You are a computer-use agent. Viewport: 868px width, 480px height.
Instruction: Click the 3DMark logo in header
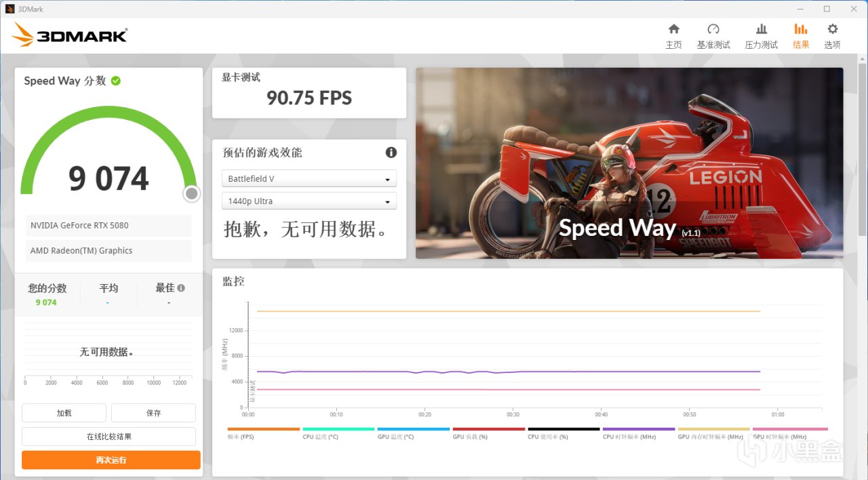pyautogui.click(x=69, y=35)
